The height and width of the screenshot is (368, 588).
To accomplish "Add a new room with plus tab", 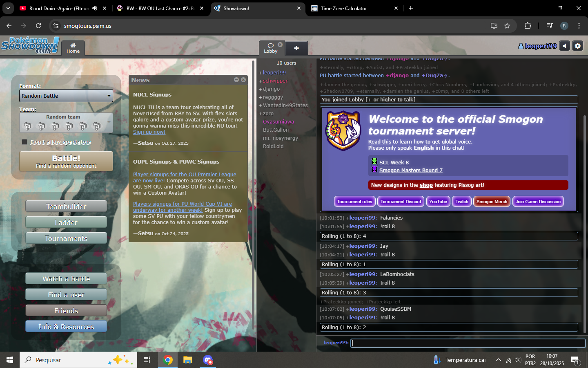I will coord(296,48).
